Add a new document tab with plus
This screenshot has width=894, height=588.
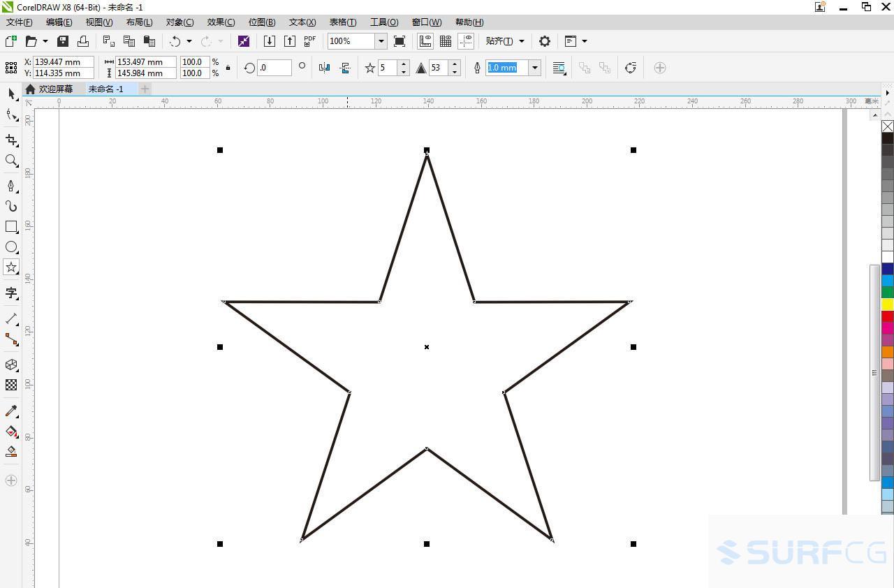pyautogui.click(x=145, y=89)
